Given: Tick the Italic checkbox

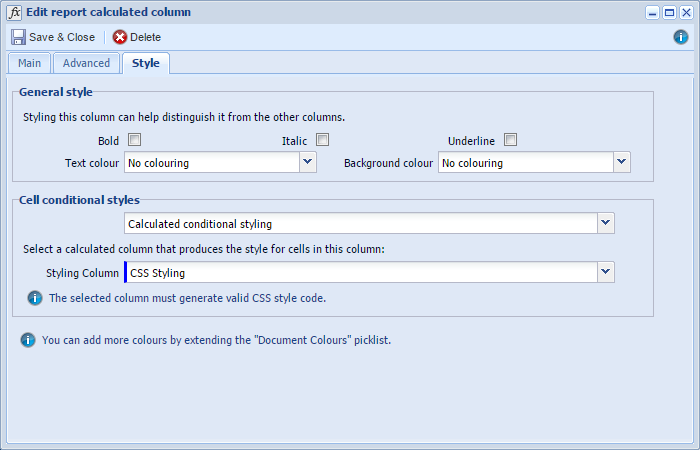Looking at the screenshot, I should (322, 140).
